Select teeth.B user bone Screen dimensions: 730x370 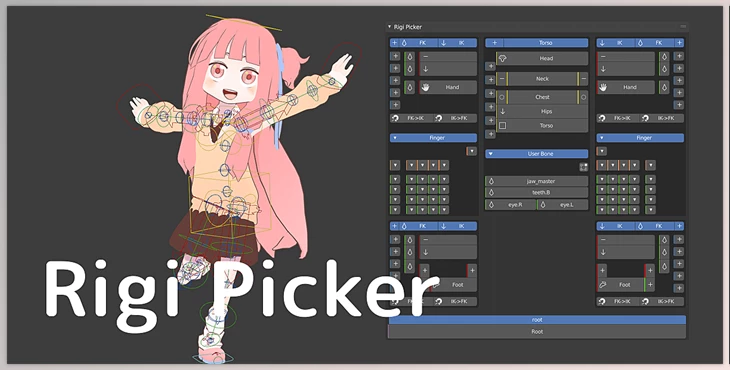click(x=536, y=192)
